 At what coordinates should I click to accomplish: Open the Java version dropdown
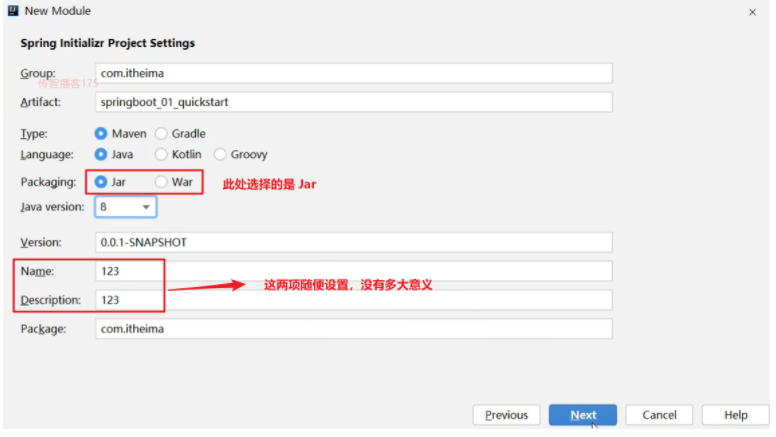tap(126, 207)
